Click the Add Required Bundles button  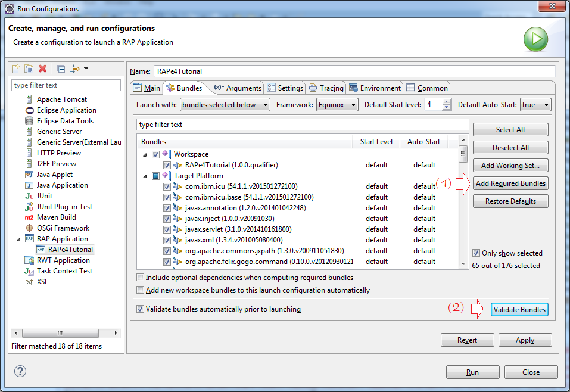point(510,183)
